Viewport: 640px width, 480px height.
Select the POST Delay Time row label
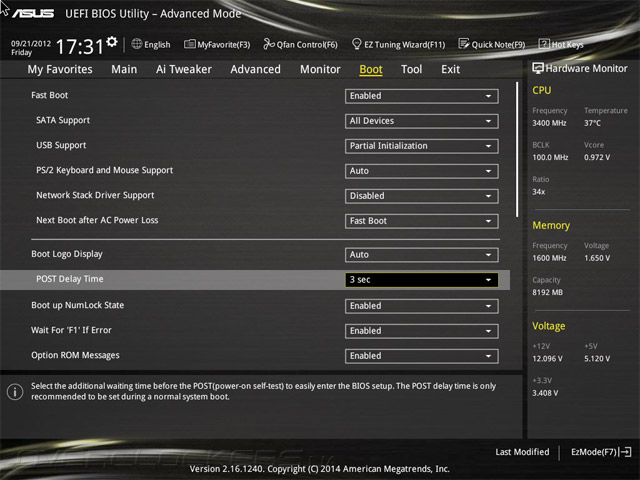70,279
